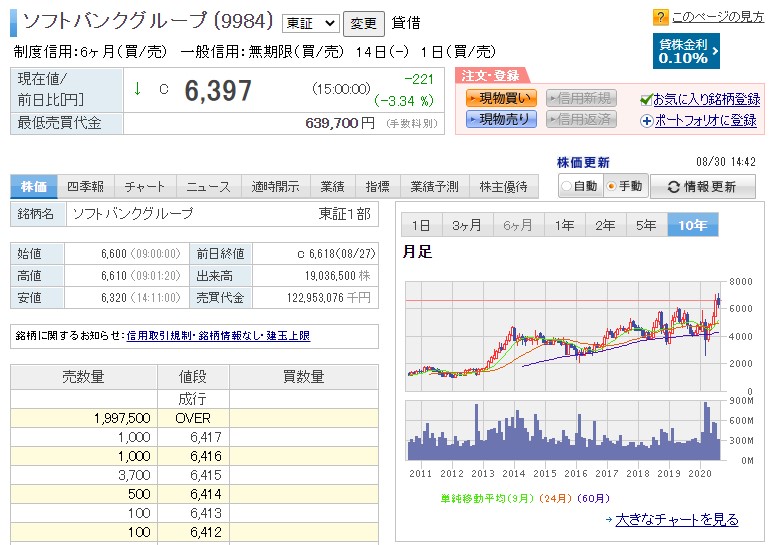Switch to 業績 tab

[x=333, y=186]
